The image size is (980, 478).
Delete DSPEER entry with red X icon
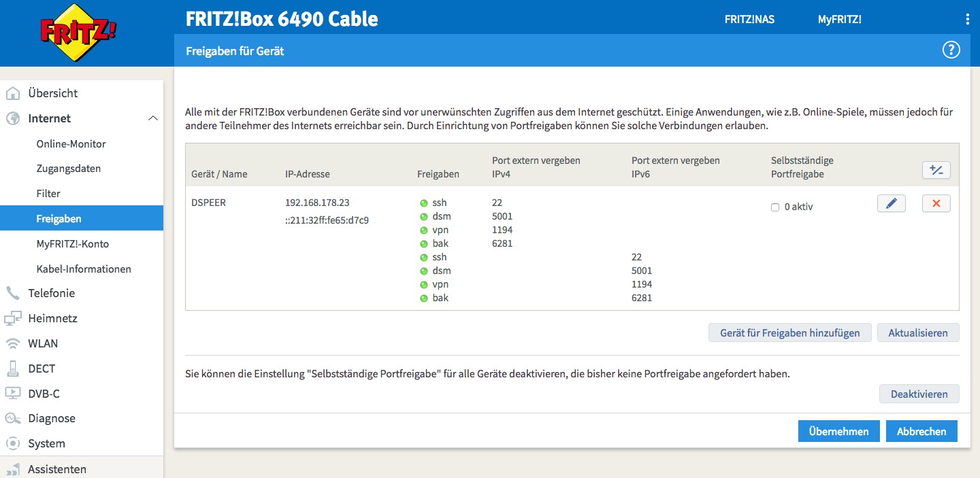(x=936, y=203)
